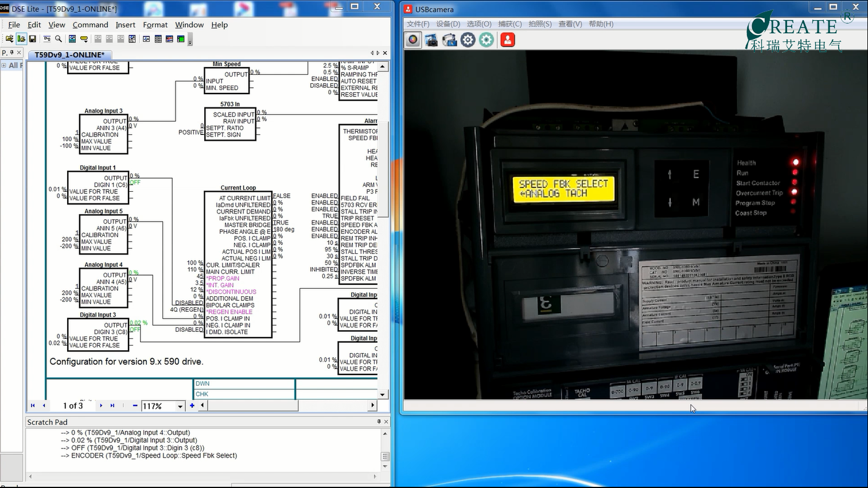Image resolution: width=868 pixels, height=488 pixels.
Task: Click the Open file toolbar icon in DSE Lite
Action: [9, 39]
